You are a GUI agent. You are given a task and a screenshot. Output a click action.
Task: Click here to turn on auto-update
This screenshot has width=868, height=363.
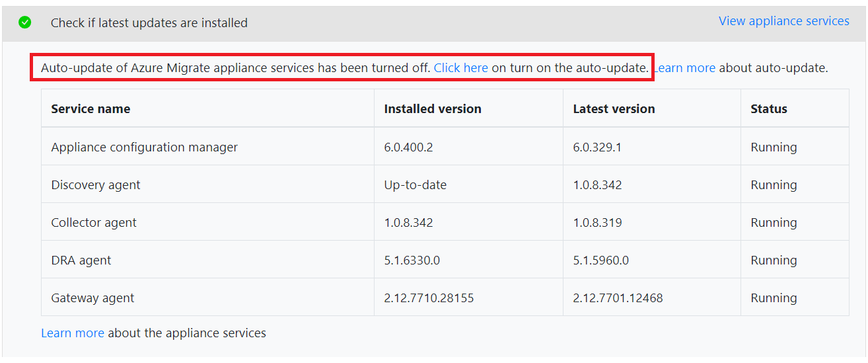[x=460, y=67]
